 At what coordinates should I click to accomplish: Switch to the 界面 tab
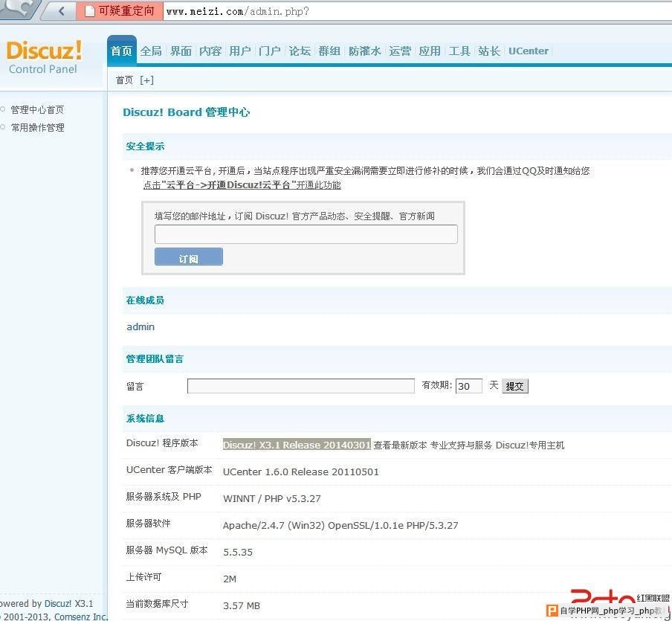point(181,51)
